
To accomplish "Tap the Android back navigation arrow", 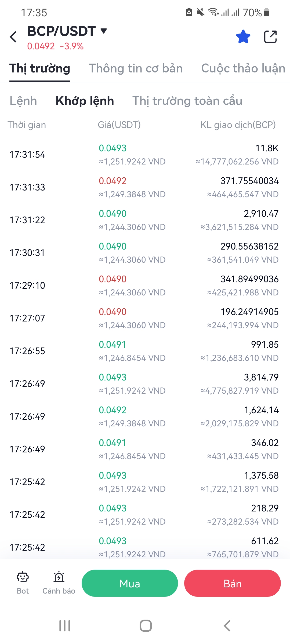I will [227, 626].
